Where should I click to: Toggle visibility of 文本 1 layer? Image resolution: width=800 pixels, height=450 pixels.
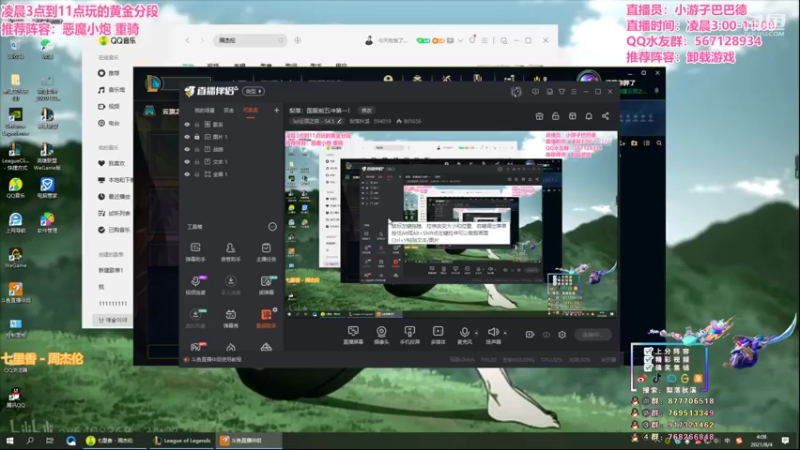[187, 162]
